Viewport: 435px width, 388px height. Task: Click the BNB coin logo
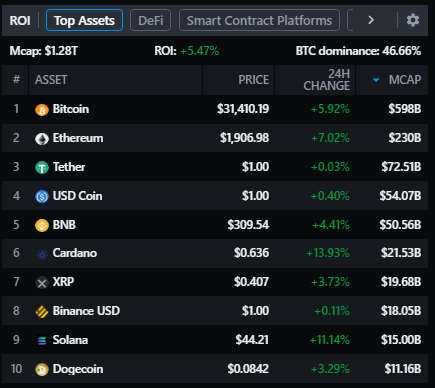pyautogui.click(x=42, y=225)
